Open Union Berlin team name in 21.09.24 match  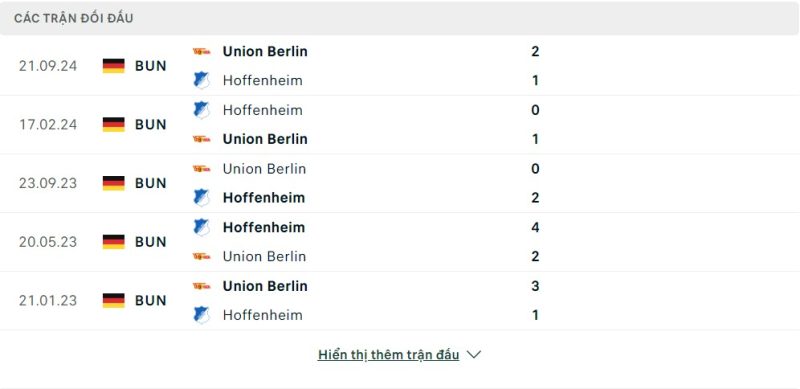[x=265, y=51]
